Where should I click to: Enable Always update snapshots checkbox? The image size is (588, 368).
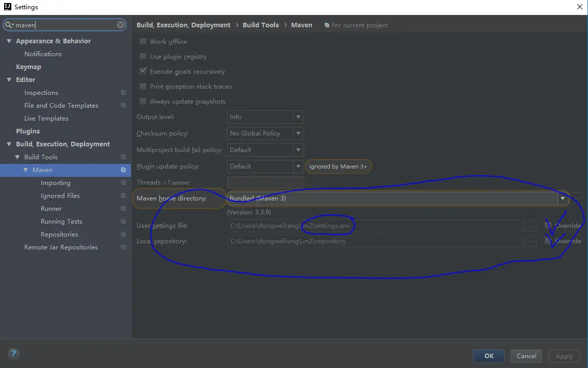143,102
